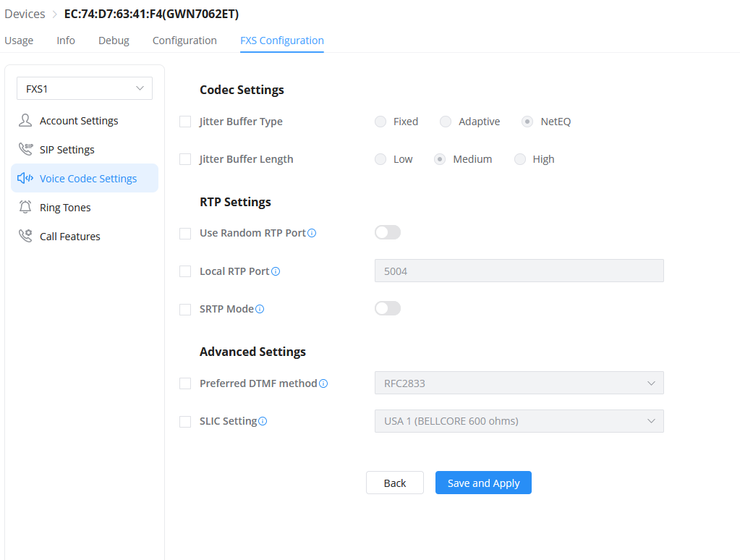This screenshot has height=560, width=740.
Task: Check the Local RTP Port checkbox
Action: click(185, 271)
